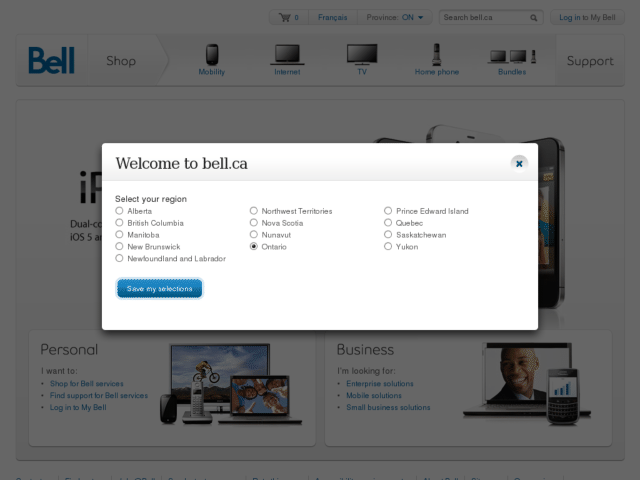This screenshot has height=480, width=640.
Task: Open the Province ON dropdown
Action: coord(395,18)
